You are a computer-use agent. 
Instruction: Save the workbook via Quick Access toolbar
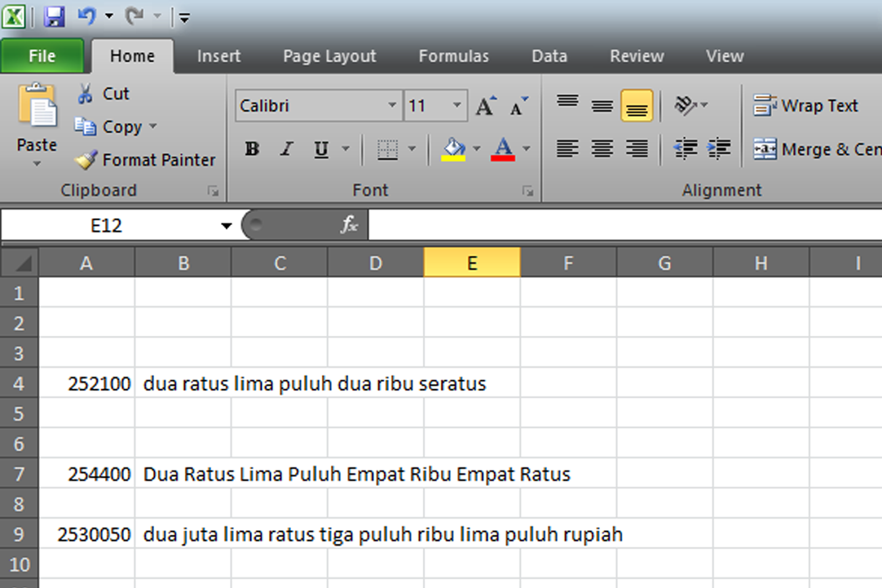pyautogui.click(x=55, y=15)
